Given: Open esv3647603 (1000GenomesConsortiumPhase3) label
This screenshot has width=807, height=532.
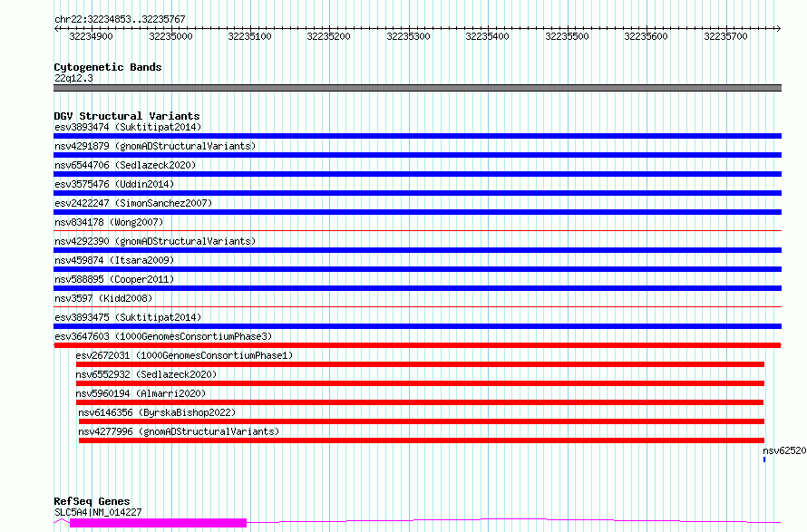Looking at the screenshot, I should tap(163, 336).
